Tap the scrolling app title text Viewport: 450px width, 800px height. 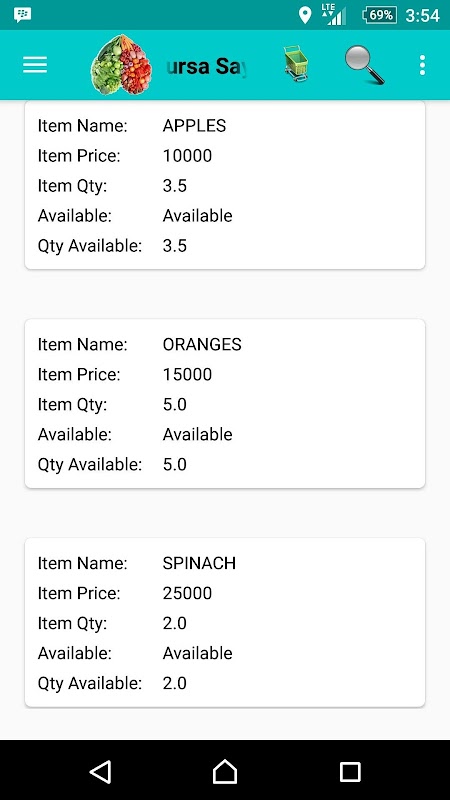coord(207,66)
